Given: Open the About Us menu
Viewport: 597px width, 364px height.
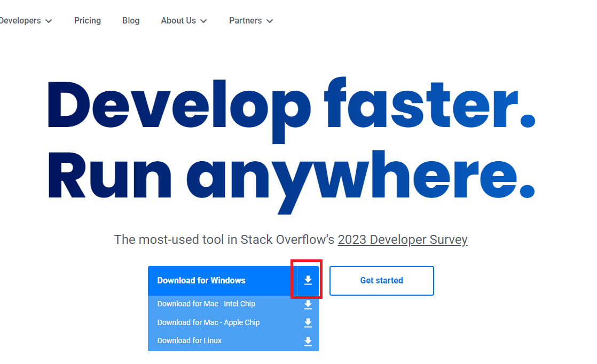Looking at the screenshot, I should point(178,20).
